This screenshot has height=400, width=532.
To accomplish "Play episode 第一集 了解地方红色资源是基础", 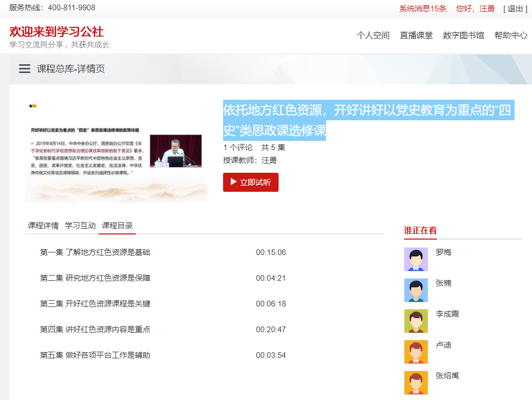I will [95, 252].
